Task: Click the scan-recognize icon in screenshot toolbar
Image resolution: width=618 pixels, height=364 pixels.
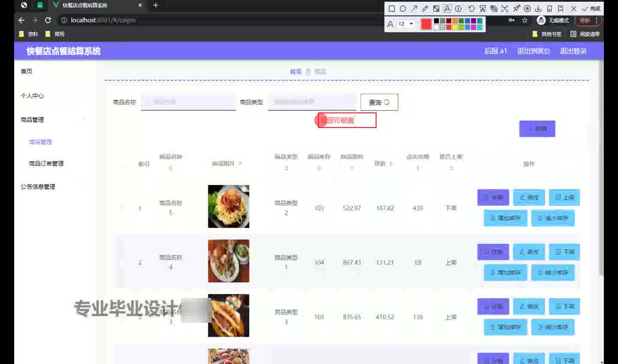Action: click(505, 9)
